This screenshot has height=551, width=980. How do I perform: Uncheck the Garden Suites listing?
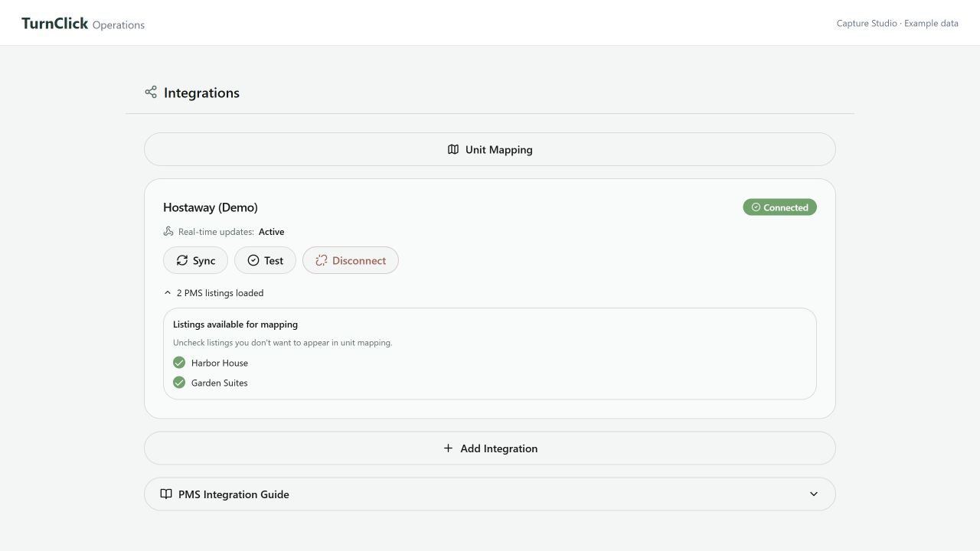[179, 383]
